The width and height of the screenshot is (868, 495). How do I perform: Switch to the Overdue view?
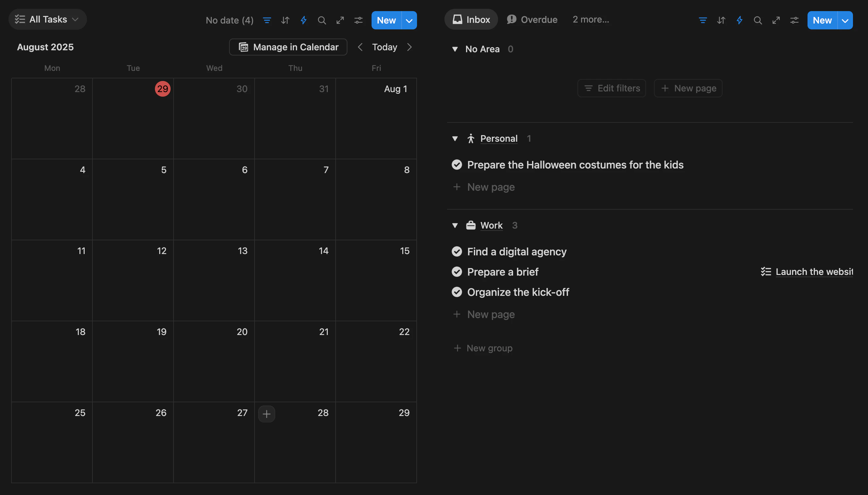(532, 19)
